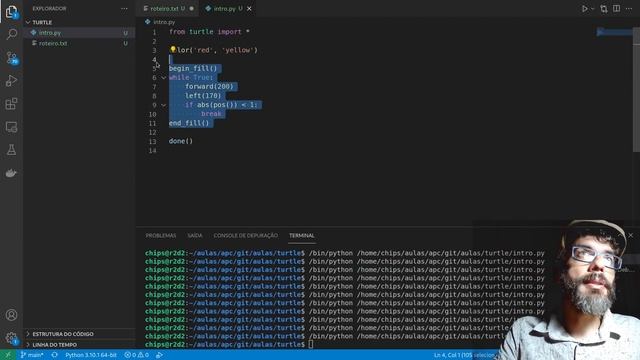The image size is (640, 360).
Task: Close the bottom terminal panel
Action: (631, 236)
